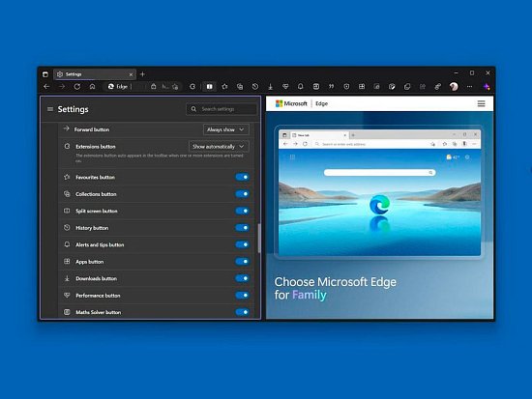
Task: Click the Citations quote-marks toolbar icon
Action: point(331,87)
